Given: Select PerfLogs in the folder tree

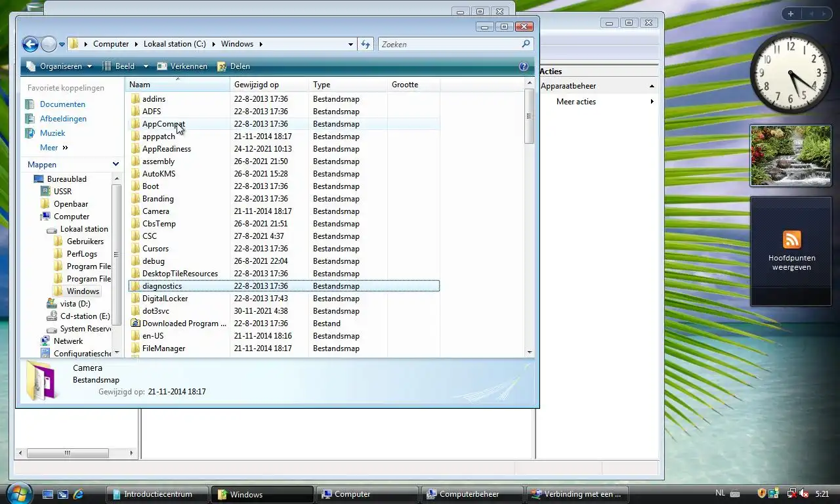Looking at the screenshot, I should 82,254.
